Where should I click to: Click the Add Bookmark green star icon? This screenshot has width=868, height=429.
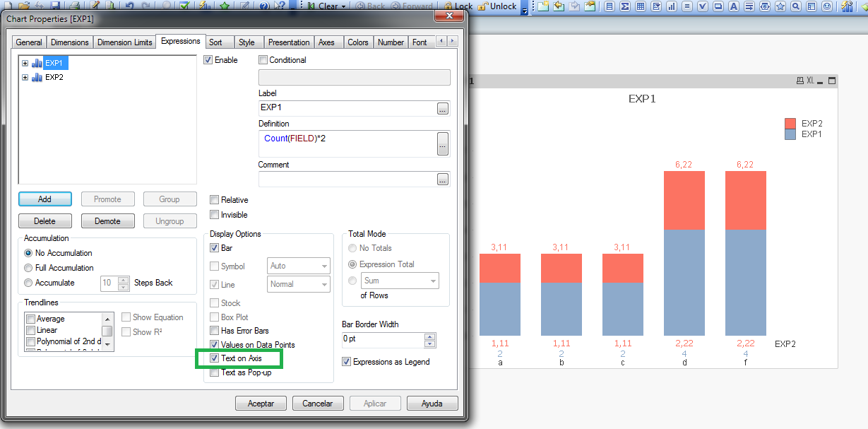[225, 6]
